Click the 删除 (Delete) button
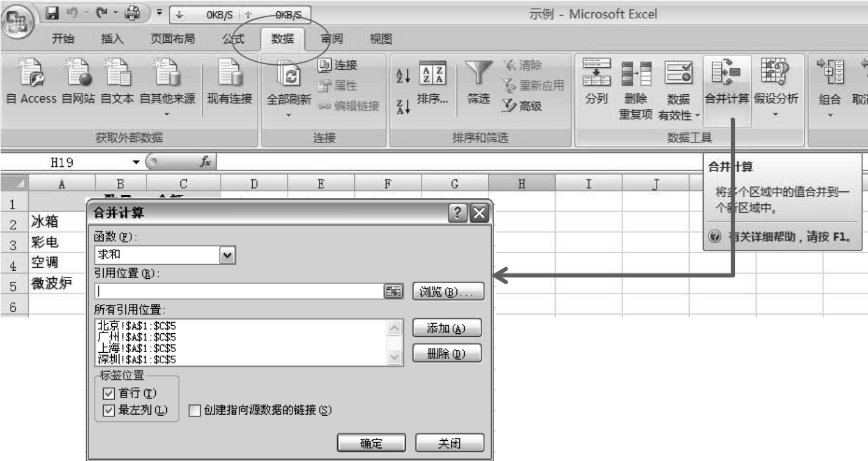868x461 pixels. point(448,353)
